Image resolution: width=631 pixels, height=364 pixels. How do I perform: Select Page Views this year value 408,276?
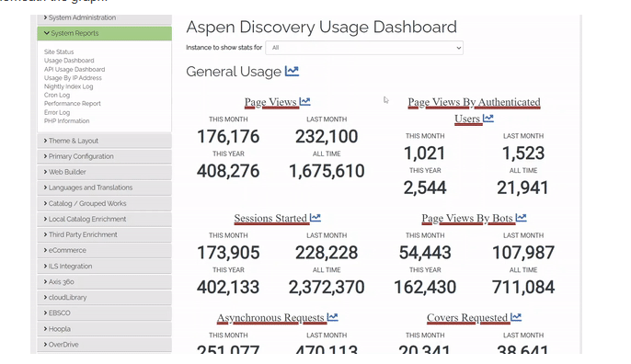pyautogui.click(x=228, y=171)
